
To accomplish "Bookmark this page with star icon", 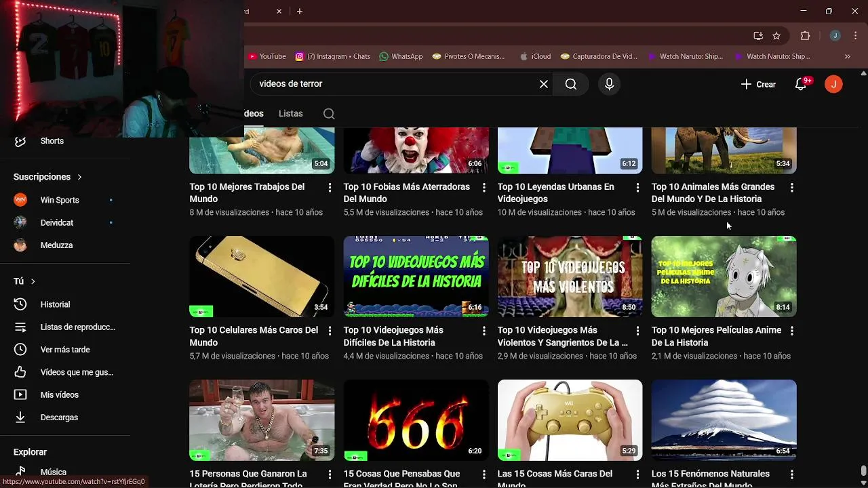I will (776, 36).
